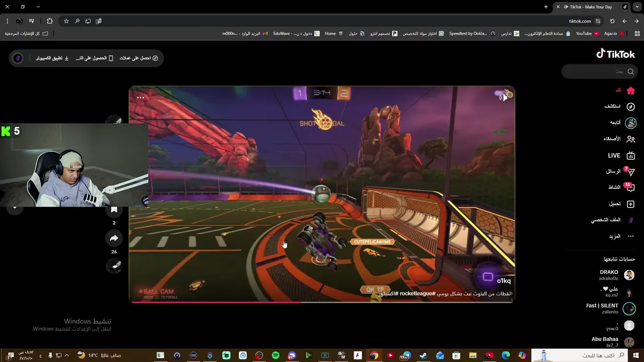Open the Explore compass icon
Viewport: 644px width, 362px height.
click(630, 107)
